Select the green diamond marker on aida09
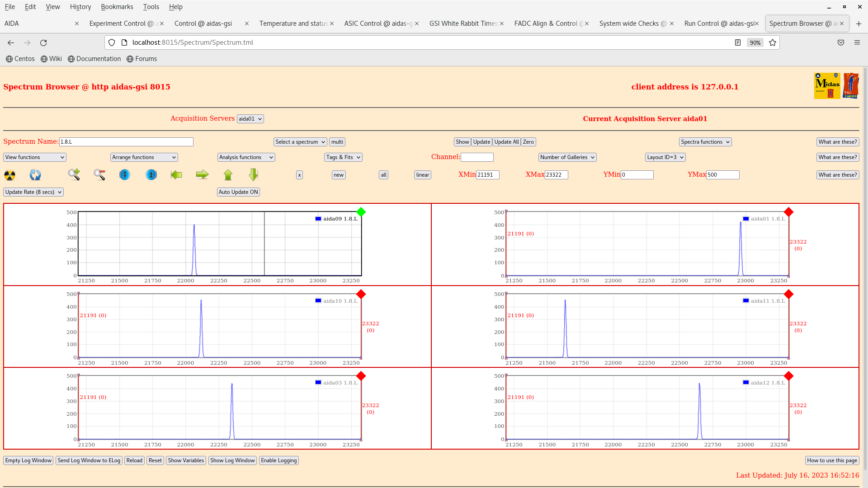The width and height of the screenshot is (868, 488). pyautogui.click(x=361, y=212)
